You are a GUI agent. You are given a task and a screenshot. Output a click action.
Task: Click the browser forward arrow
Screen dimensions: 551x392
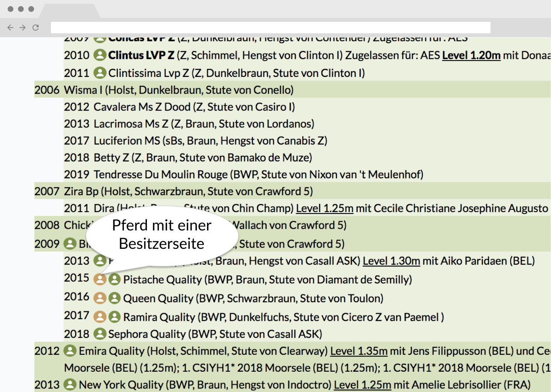23,28
